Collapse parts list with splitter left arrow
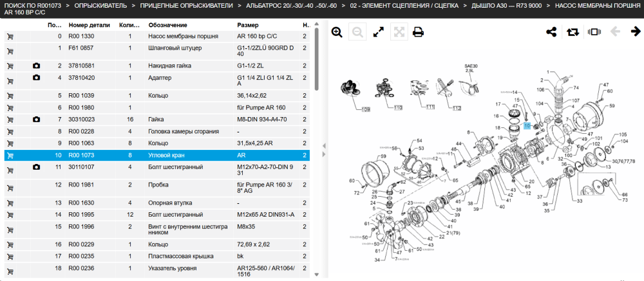The height and width of the screenshot is (281, 644). pyautogui.click(x=324, y=145)
